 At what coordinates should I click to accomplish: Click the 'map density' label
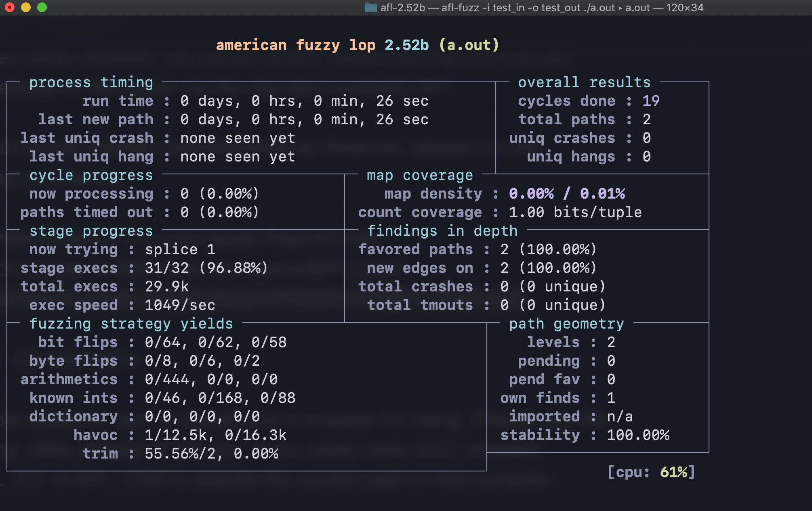pos(433,194)
